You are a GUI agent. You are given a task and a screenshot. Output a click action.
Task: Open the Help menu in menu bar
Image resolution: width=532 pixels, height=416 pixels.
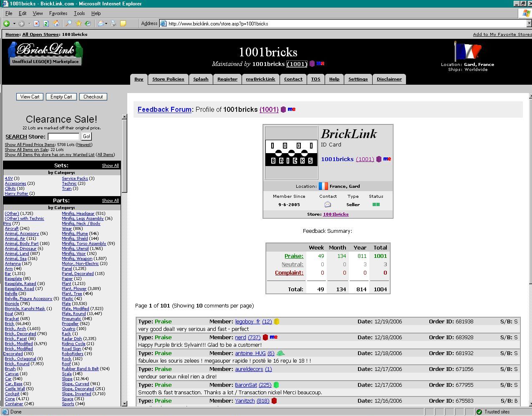(x=96, y=13)
